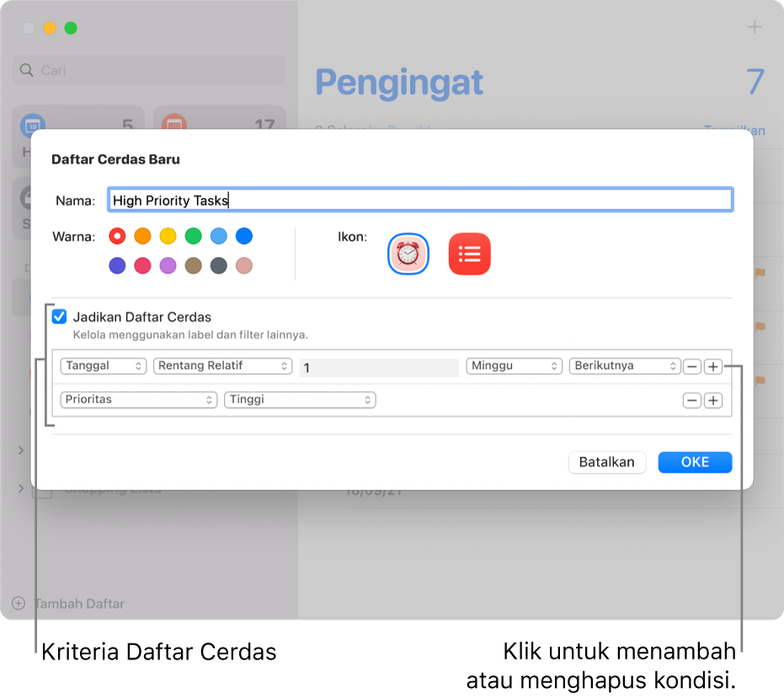784x699 pixels.
Task: Select the alarm clock icon for the list
Action: click(408, 253)
